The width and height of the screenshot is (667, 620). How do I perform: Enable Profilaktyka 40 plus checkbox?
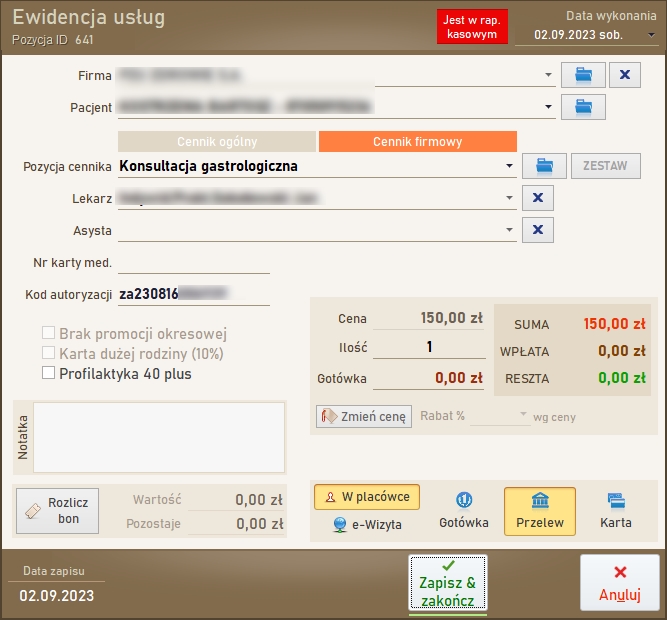pyautogui.click(x=48, y=373)
